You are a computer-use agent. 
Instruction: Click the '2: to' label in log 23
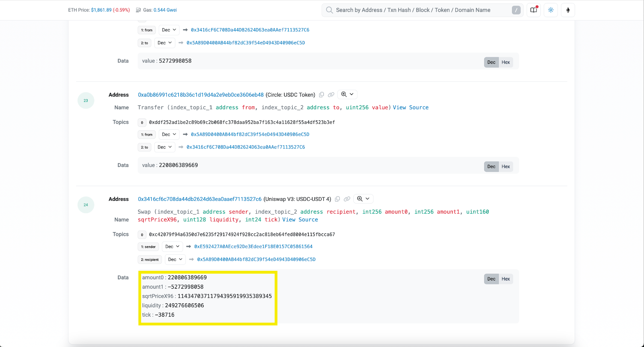pyautogui.click(x=144, y=148)
